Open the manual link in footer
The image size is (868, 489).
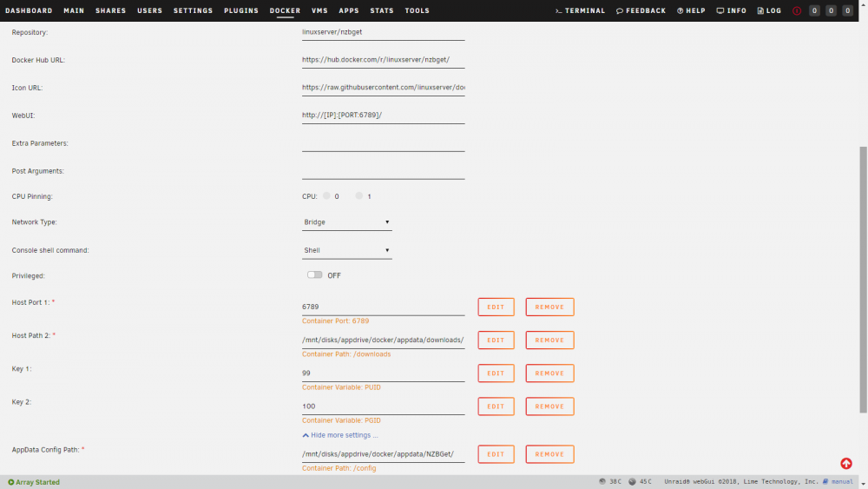tap(838, 482)
